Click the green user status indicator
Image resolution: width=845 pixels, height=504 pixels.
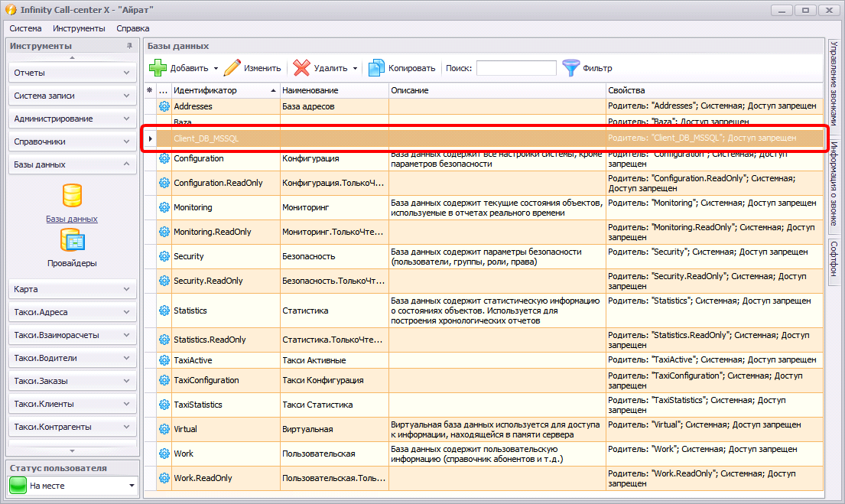[x=18, y=485]
